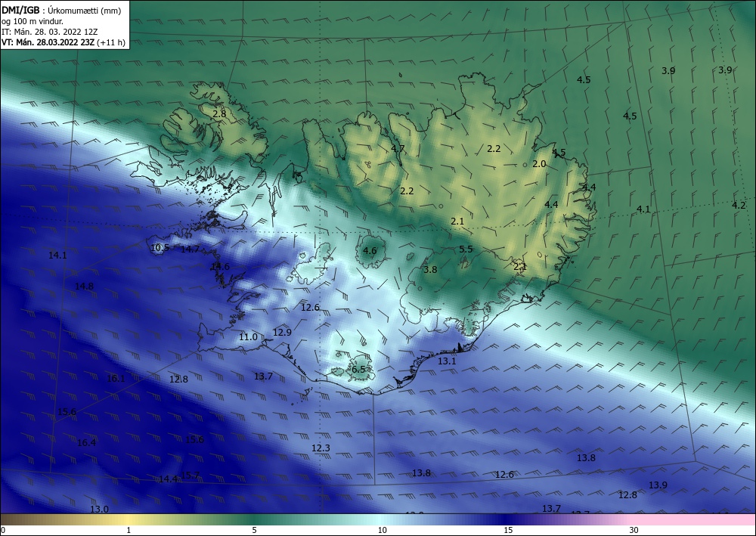Click the 14.8 value west of Iceland
Viewport: 756px width, 536px height.
85,287
